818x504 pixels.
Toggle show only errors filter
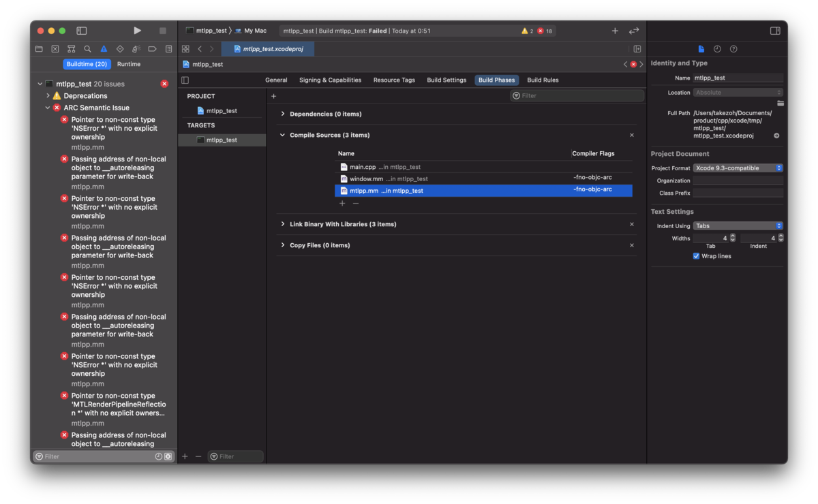coord(168,456)
